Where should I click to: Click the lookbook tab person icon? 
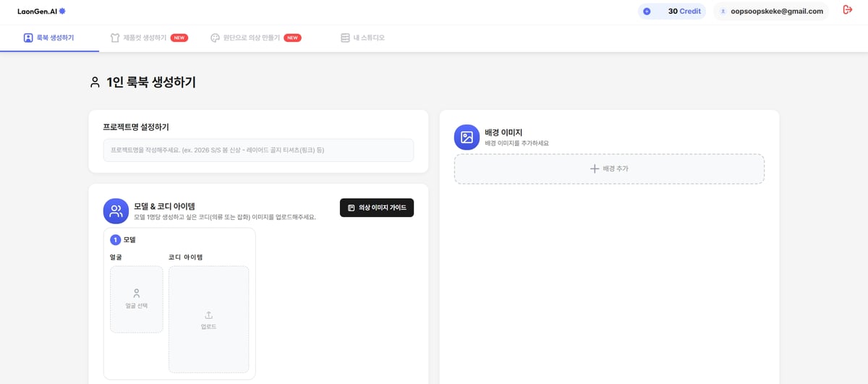tap(28, 38)
